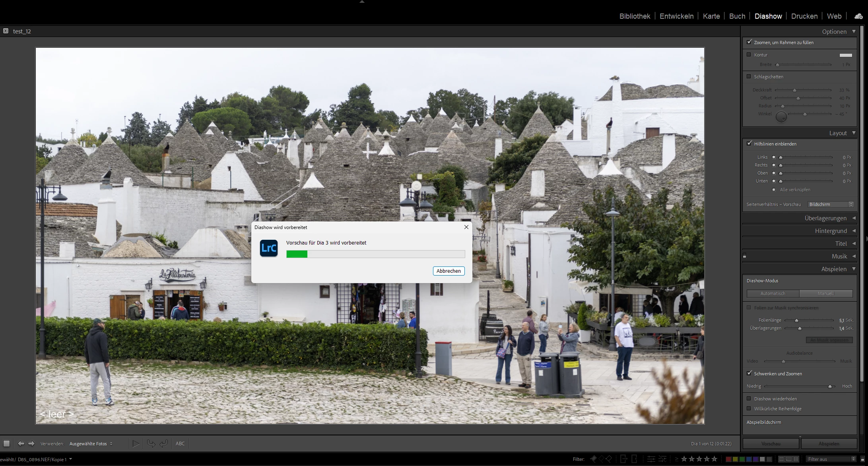
Task: Open the Bibliothek module
Action: coord(635,16)
